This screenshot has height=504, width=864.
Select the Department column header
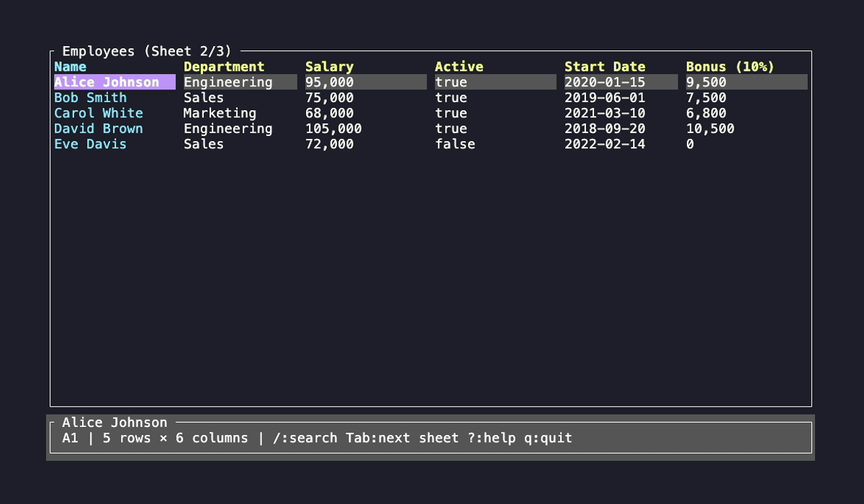(224, 66)
